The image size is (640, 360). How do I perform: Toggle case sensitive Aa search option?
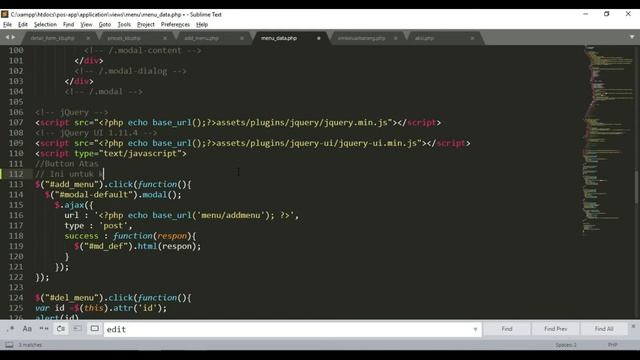pos(27,329)
